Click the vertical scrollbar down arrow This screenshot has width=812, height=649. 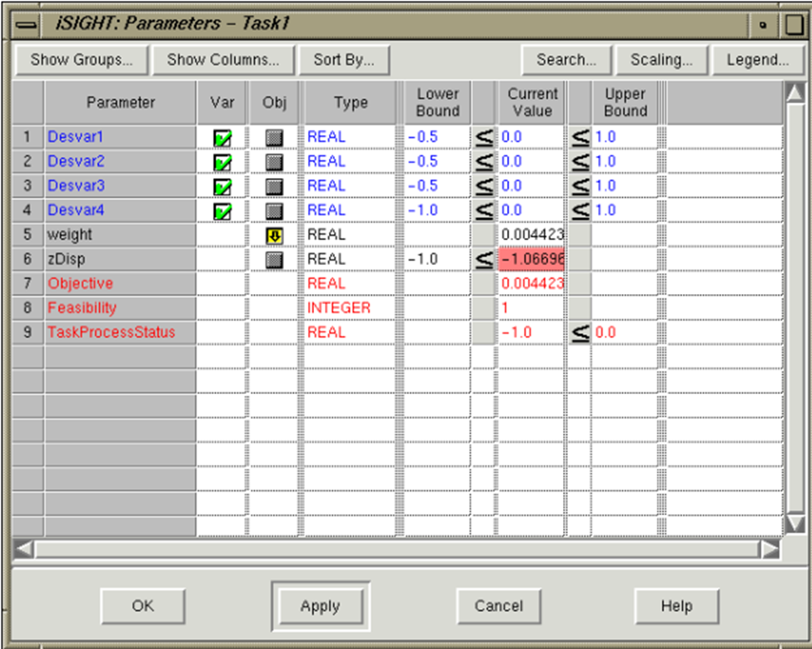tap(795, 522)
